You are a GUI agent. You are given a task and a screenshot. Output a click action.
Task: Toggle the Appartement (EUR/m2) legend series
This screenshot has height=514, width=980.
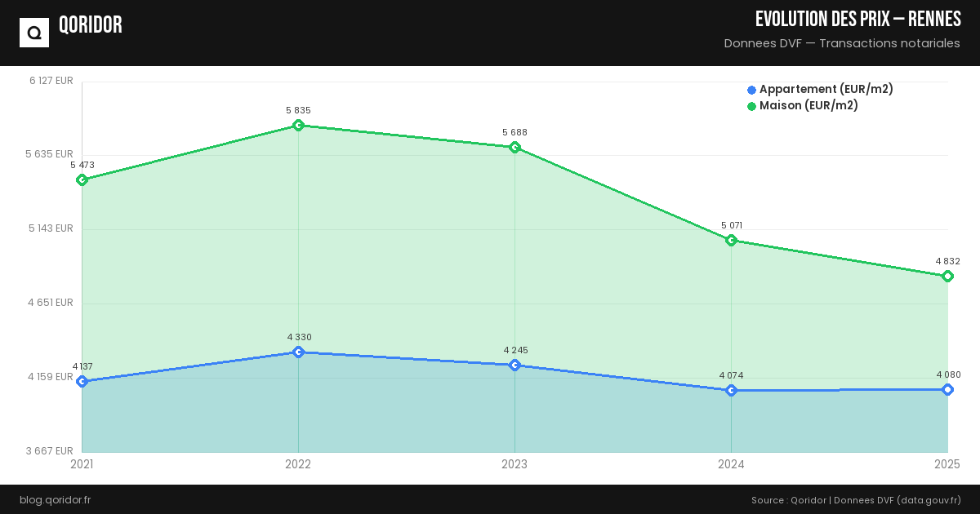click(826, 90)
